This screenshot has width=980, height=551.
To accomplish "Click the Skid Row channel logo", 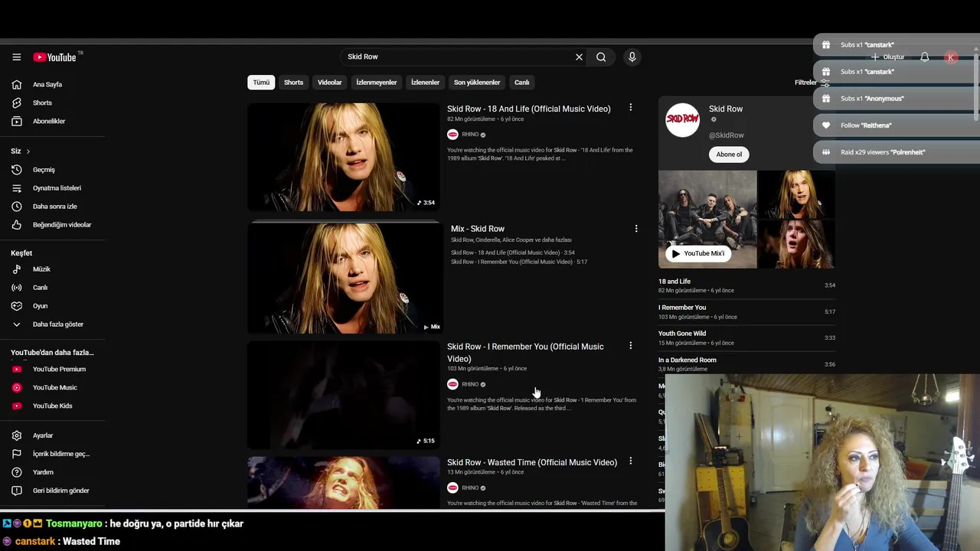I will pyautogui.click(x=682, y=120).
